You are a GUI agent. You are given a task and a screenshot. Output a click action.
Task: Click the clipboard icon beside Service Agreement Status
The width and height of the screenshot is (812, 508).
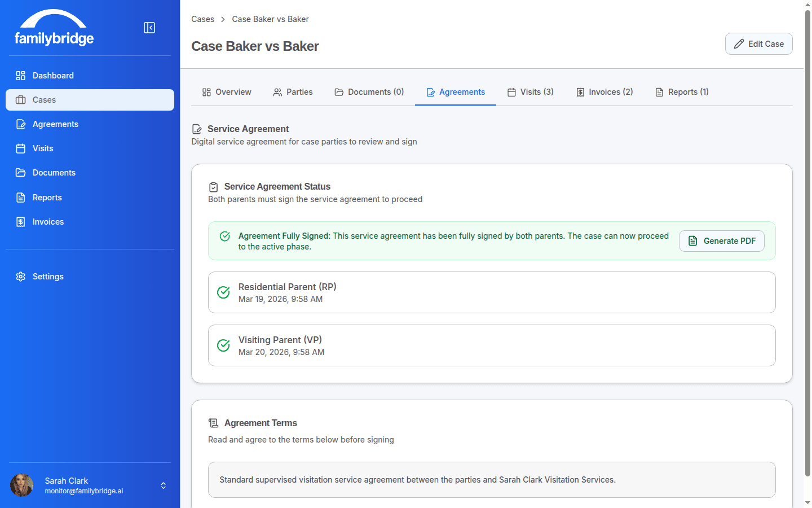213,186
